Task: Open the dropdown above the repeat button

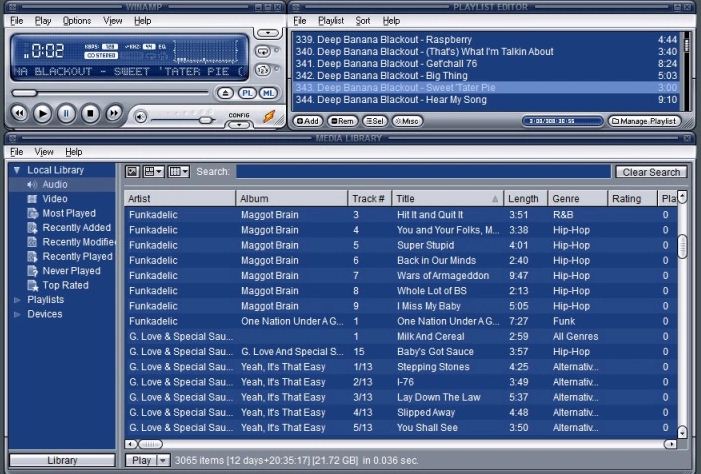Action: [x=268, y=33]
